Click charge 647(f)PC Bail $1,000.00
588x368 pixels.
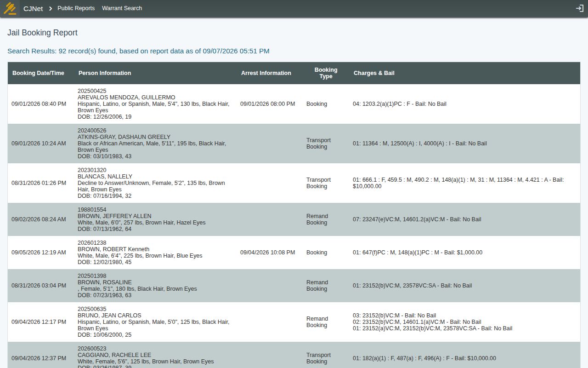[418, 253]
